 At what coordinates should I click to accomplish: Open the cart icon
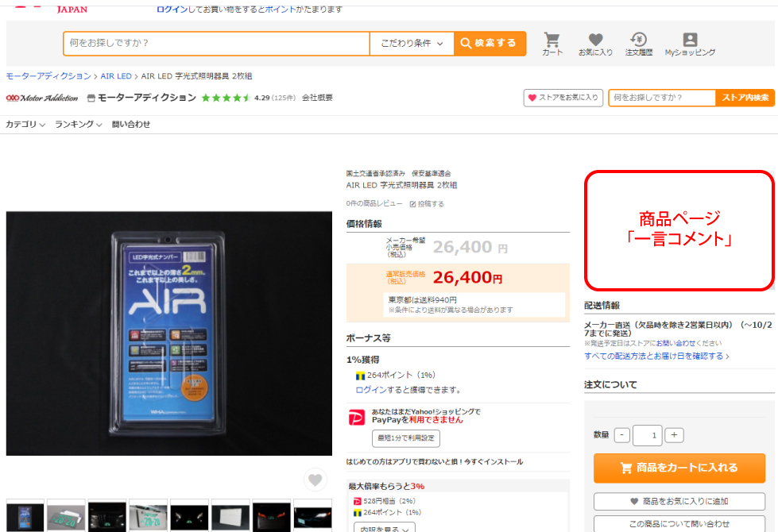click(x=552, y=44)
